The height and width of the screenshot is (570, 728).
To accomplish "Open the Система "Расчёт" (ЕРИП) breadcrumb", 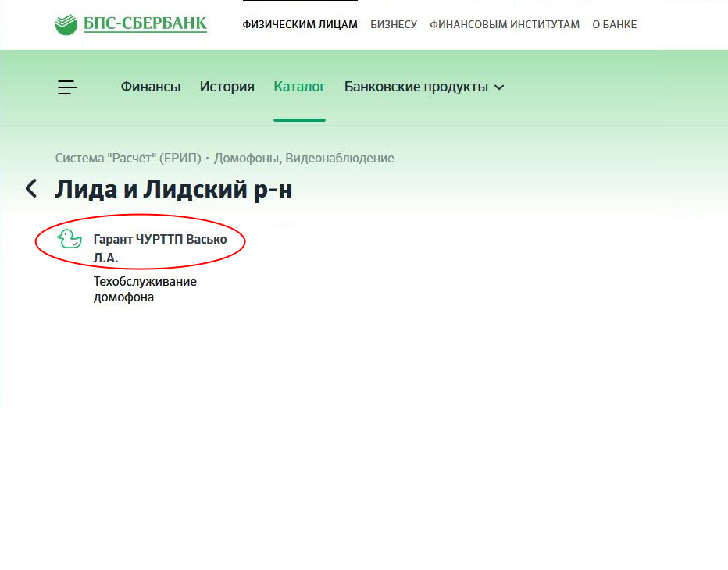I will [128, 158].
